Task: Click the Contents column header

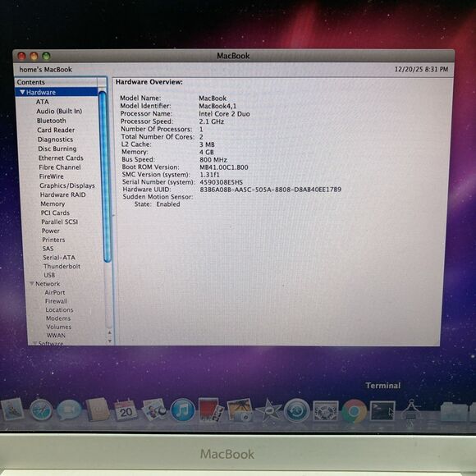Action: tap(56, 82)
